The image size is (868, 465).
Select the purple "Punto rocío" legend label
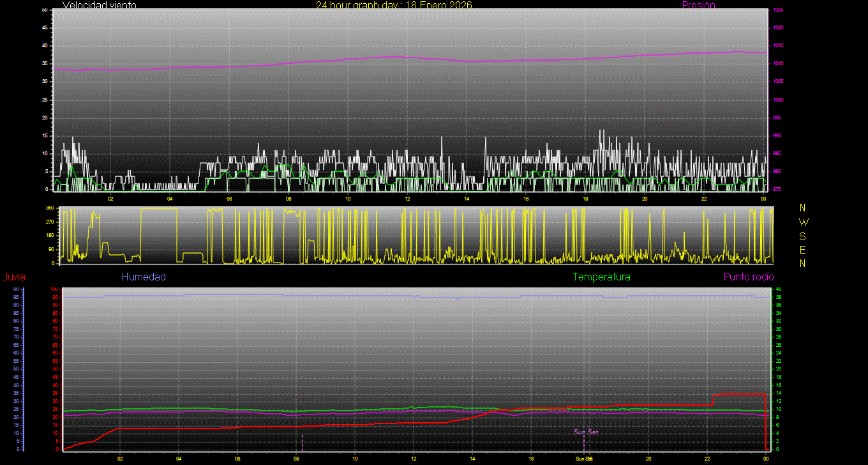748,277
